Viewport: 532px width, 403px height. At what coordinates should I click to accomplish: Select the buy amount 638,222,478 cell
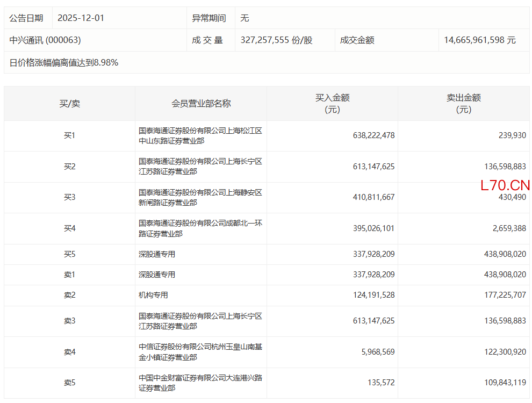tap(373, 135)
